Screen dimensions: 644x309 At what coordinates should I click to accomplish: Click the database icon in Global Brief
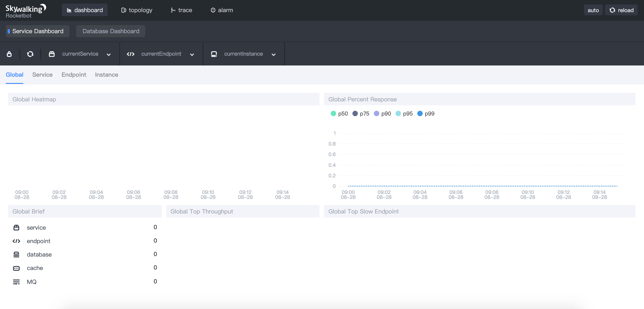[x=16, y=255]
